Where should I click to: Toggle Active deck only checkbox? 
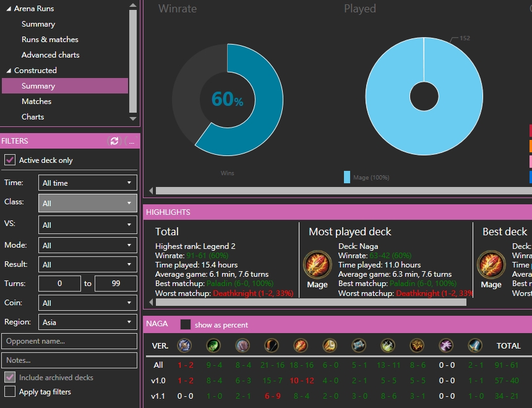pyautogui.click(x=10, y=160)
